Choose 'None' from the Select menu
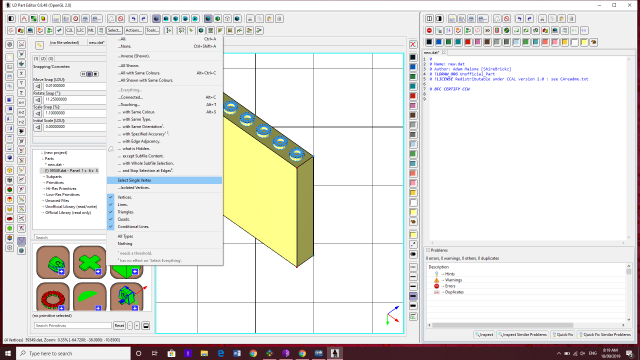 (164, 47)
